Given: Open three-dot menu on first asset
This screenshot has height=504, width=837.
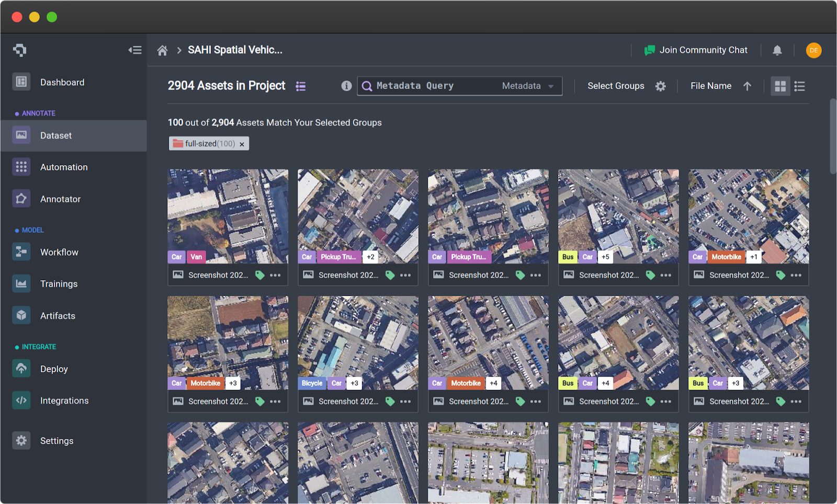Looking at the screenshot, I should pos(276,275).
